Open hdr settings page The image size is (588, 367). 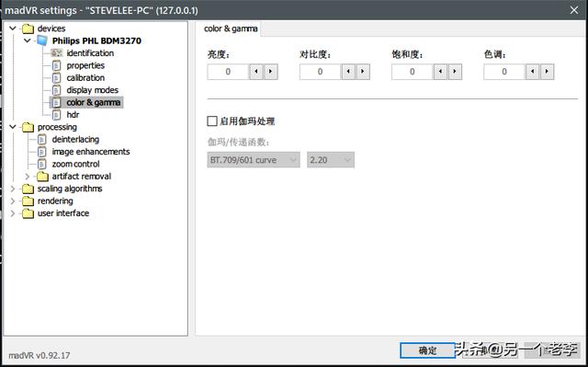[x=73, y=115]
